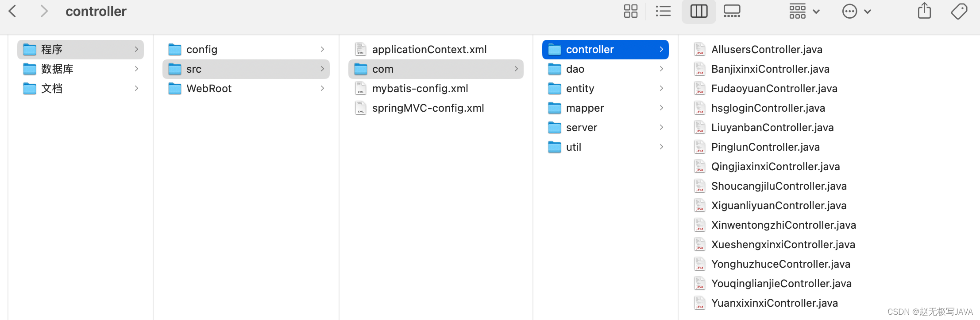This screenshot has height=320, width=980.
Task: Click the entity folder icon
Action: click(555, 88)
